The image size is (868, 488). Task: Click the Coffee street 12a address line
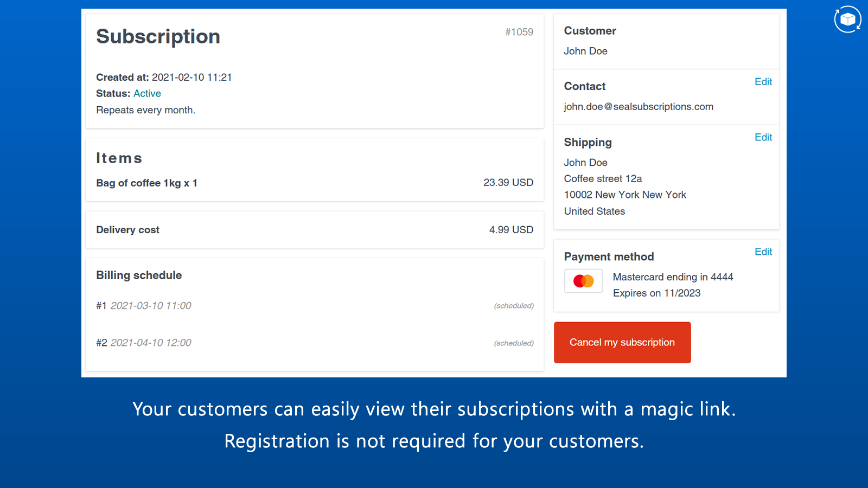pyautogui.click(x=603, y=179)
